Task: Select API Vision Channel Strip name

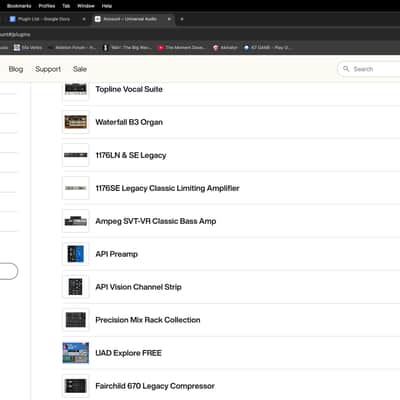Action: (x=138, y=287)
